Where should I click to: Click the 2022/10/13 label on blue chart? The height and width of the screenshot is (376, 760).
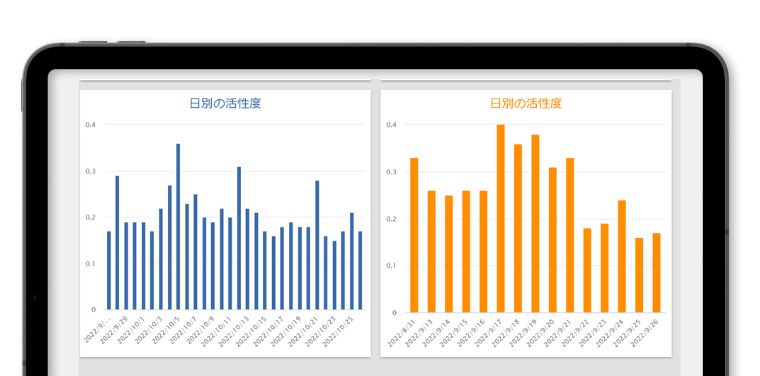pyautogui.click(x=233, y=332)
